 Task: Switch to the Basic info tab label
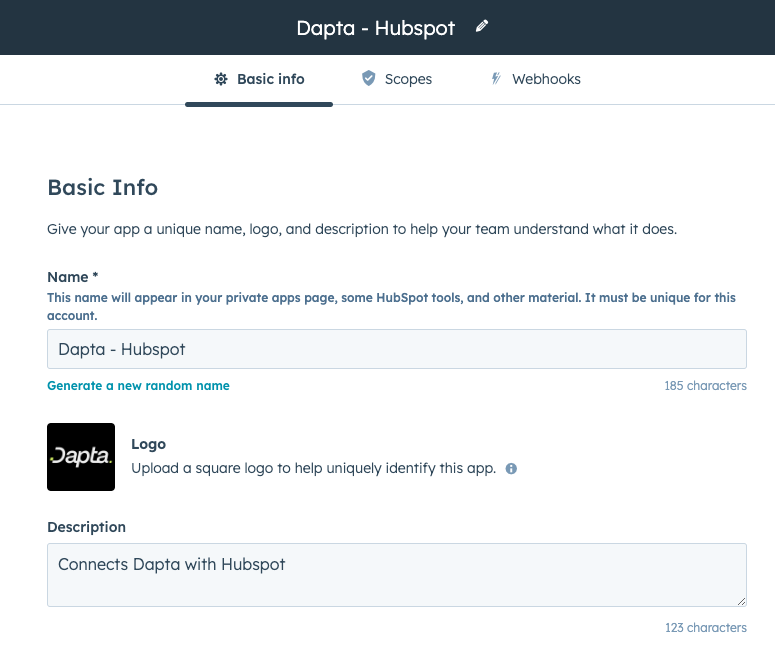(270, 79)
